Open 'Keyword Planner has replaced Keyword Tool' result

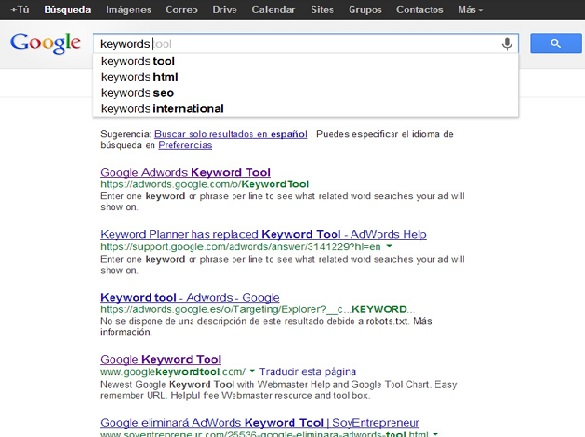[263, 234]
